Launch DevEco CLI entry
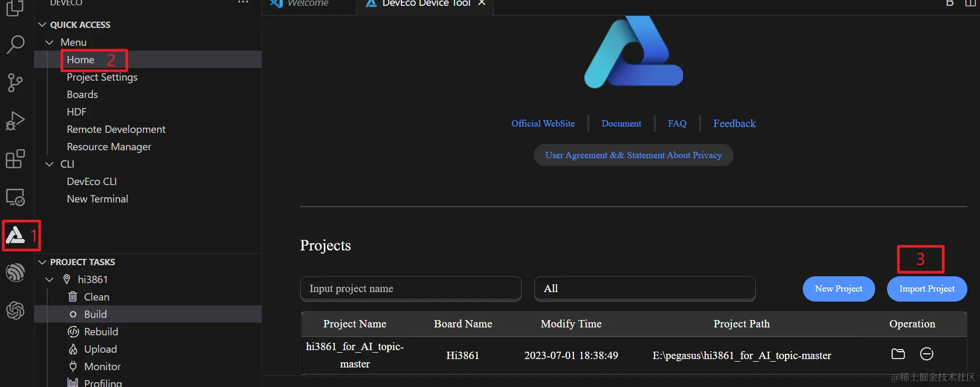980x387 pixels. pos(92,181)
